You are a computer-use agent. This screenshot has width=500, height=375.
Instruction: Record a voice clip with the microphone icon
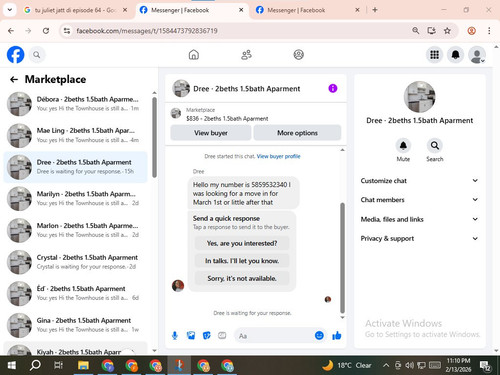pyautogui.click(x=175, y=336)
